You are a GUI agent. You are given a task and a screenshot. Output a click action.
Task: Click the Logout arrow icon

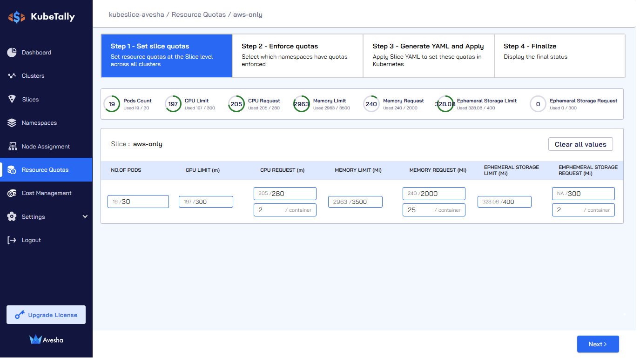[x=12, y=240]
